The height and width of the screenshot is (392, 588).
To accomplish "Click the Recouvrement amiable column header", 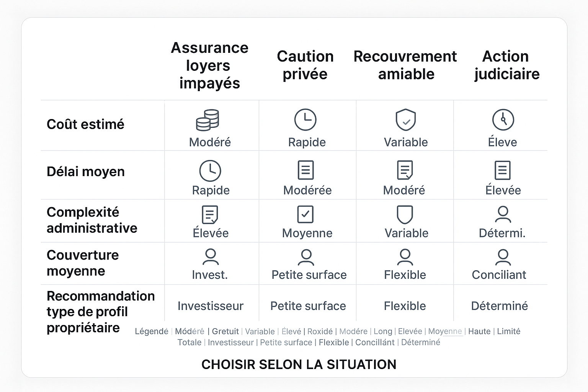I will tap(405, 65).
